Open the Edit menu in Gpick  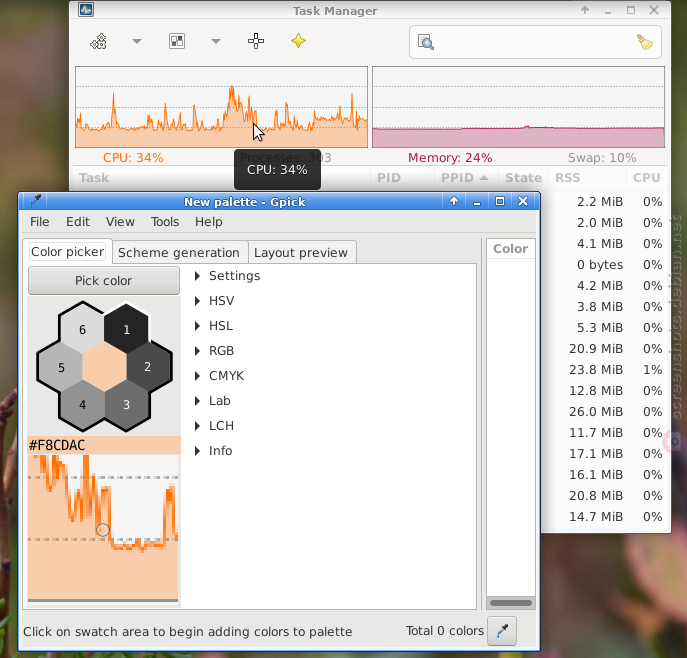(x=78, y=222)
